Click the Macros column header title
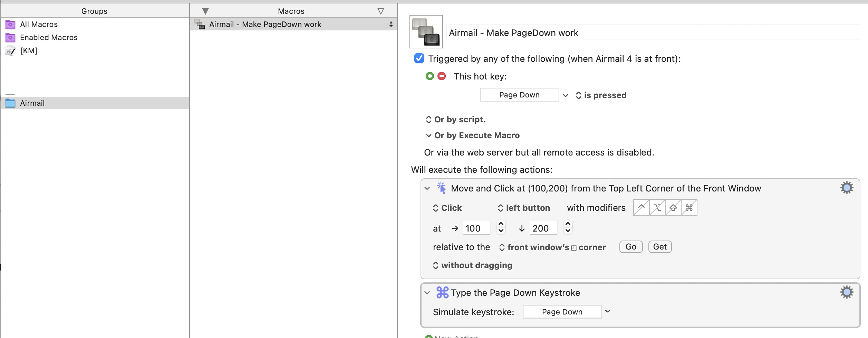The height and width of the screenshot is (338, 868). [x=291, y=11]
